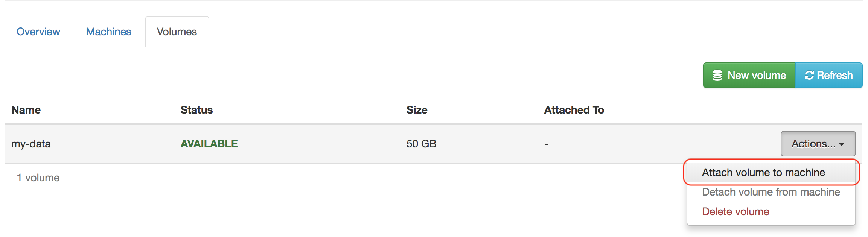868x237 pixels.
Task: Click the my-data volume name
Action: pos(31,144)
